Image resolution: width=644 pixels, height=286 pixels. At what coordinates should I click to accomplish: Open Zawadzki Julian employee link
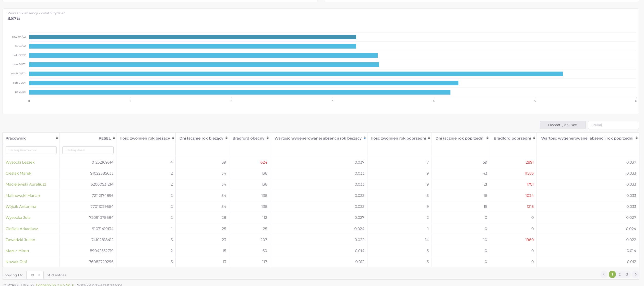[x=20, y=240]
